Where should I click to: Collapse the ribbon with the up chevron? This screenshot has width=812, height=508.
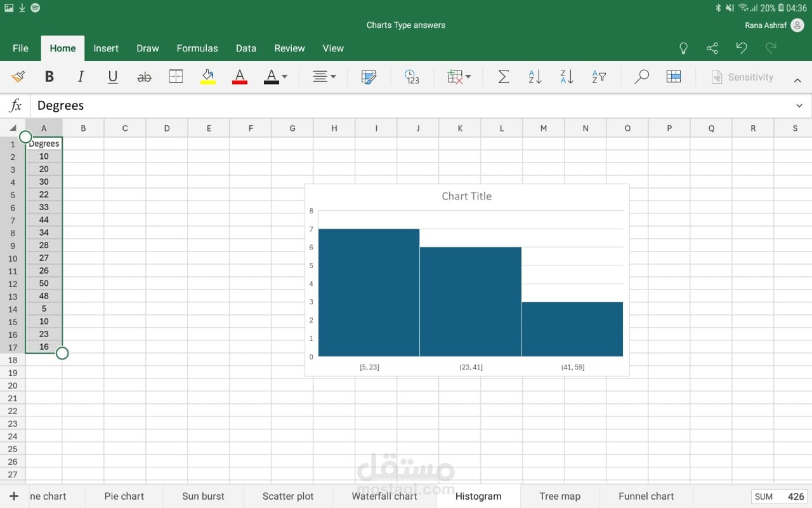click(x=797, y=80)
